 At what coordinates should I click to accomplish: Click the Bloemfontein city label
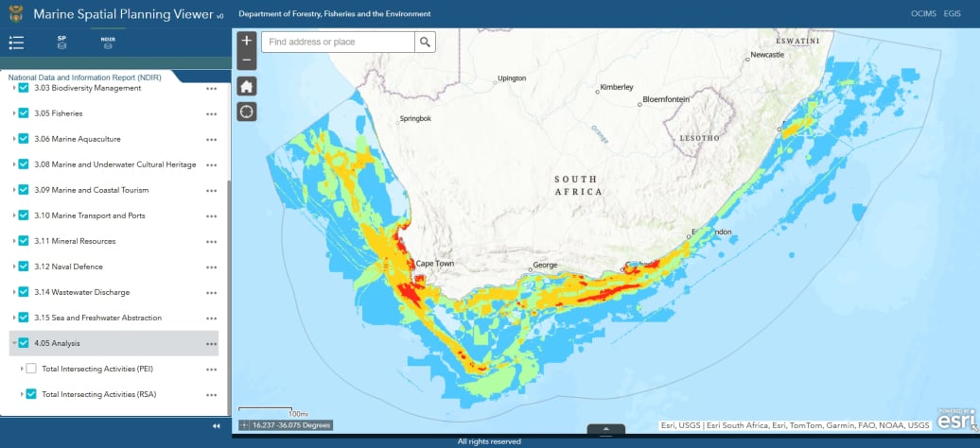pos(666,99)
